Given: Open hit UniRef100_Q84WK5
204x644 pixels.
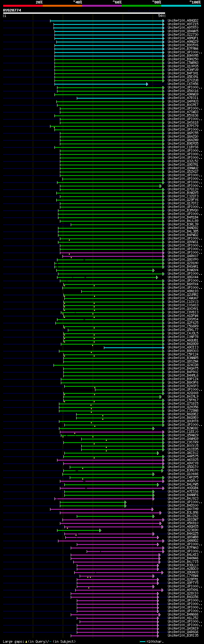Looking at the screenshot, I should pyautogui.click(x=183, y=31).
